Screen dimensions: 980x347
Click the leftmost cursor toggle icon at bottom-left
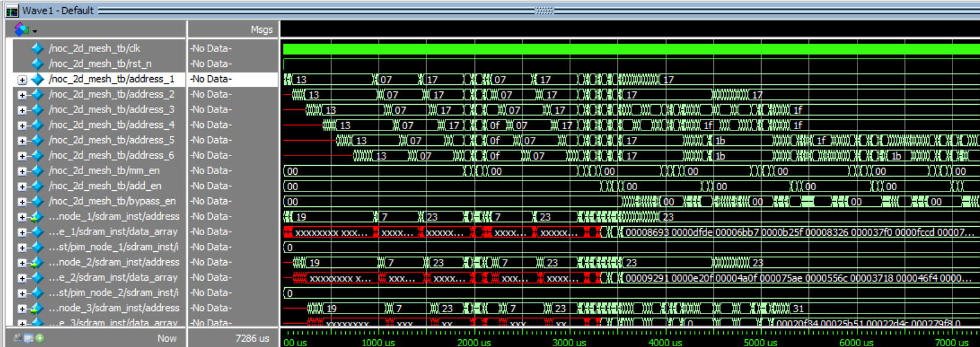[17, 338]
